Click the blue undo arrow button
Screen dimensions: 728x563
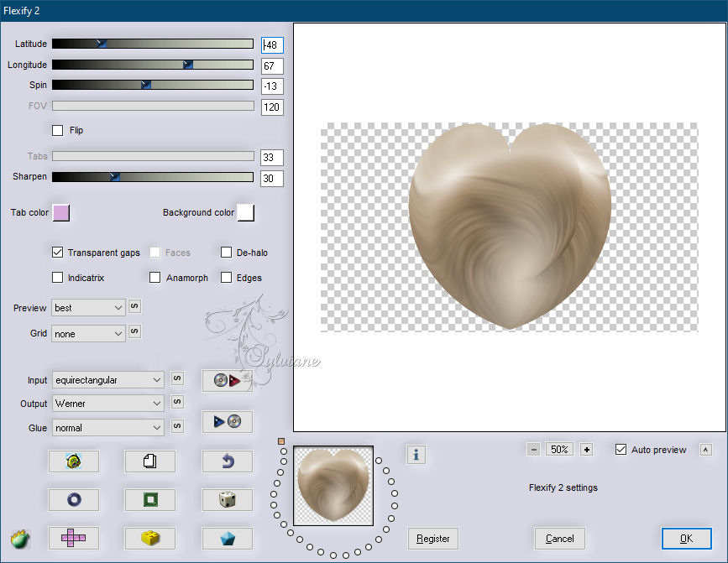[x=228, y=461]
